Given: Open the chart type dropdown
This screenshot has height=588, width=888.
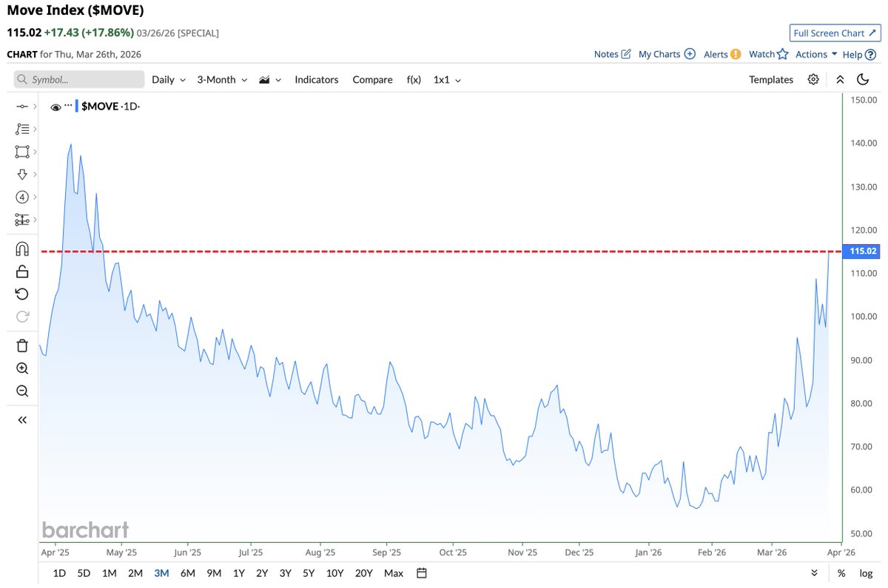Looking at the screenshot, I should point(269,79).
